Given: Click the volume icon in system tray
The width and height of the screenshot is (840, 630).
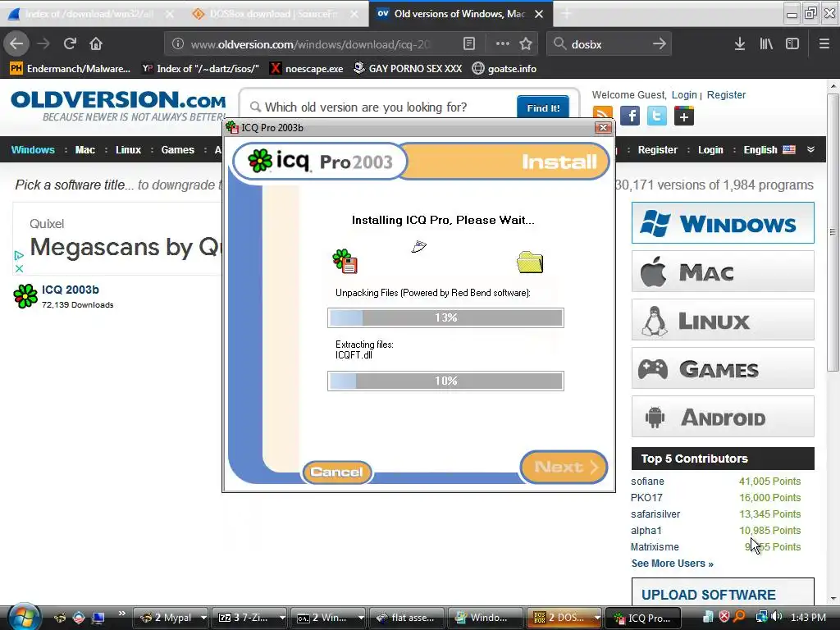Looking at the screenshot, I should click(777, 617).
